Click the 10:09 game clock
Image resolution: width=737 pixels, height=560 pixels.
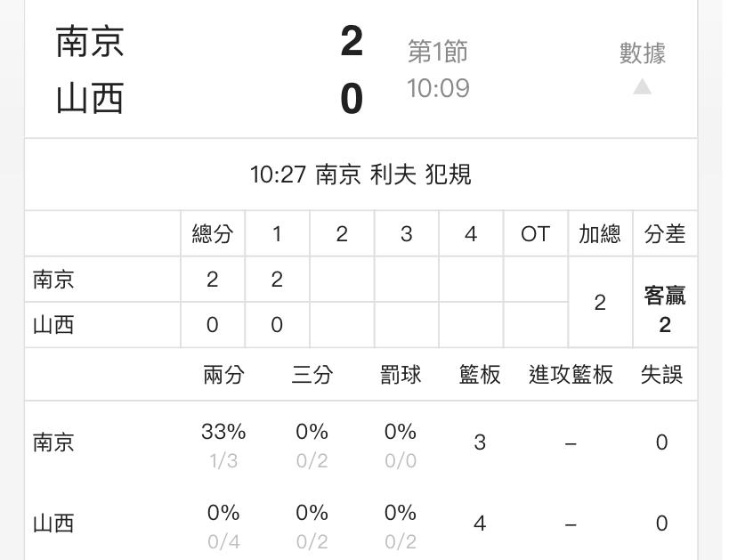tap(438, 88)
